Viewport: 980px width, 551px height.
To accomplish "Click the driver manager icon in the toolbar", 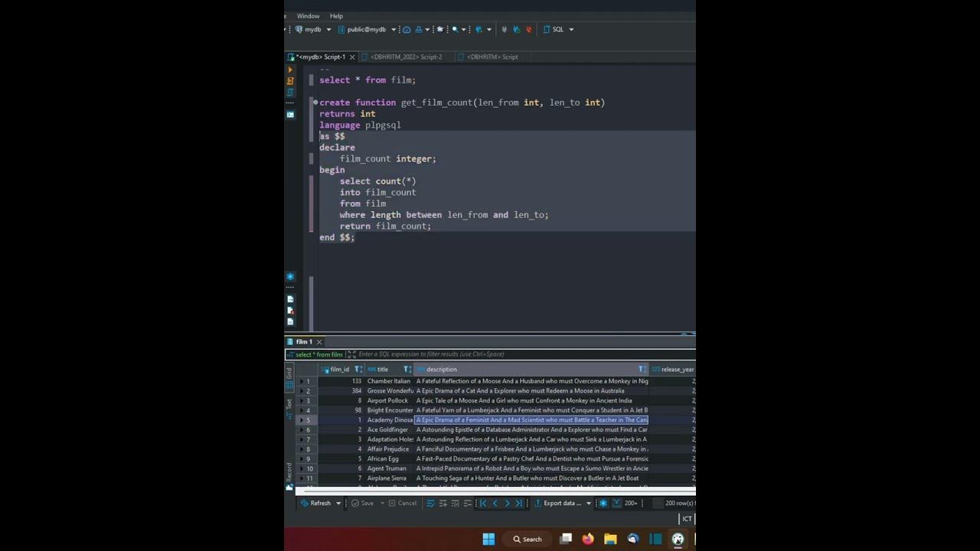I will [440, 29].
